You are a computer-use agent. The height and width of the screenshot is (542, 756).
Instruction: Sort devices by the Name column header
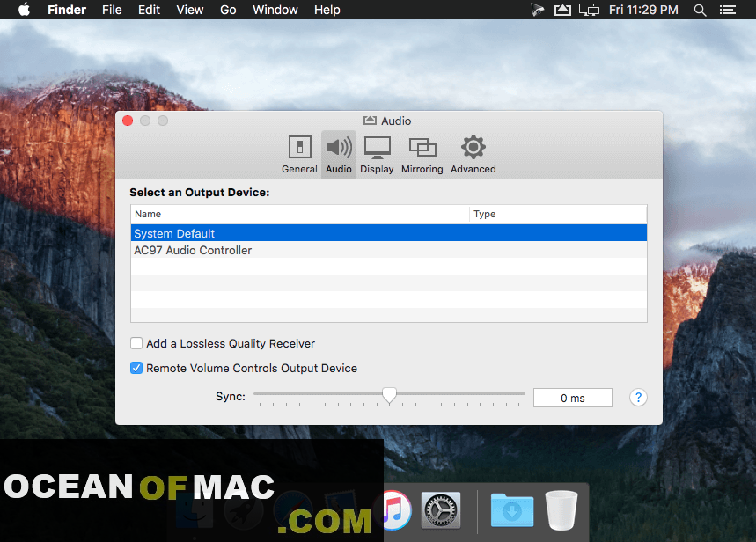coord(299,214)
